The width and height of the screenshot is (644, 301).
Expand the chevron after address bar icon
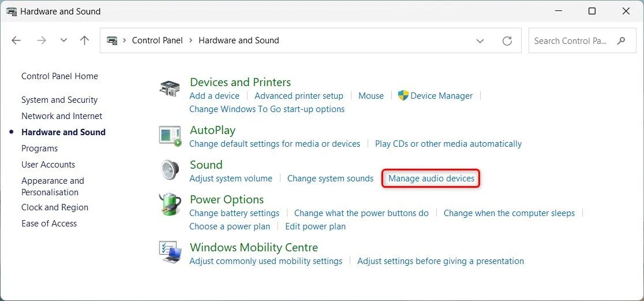125,40
